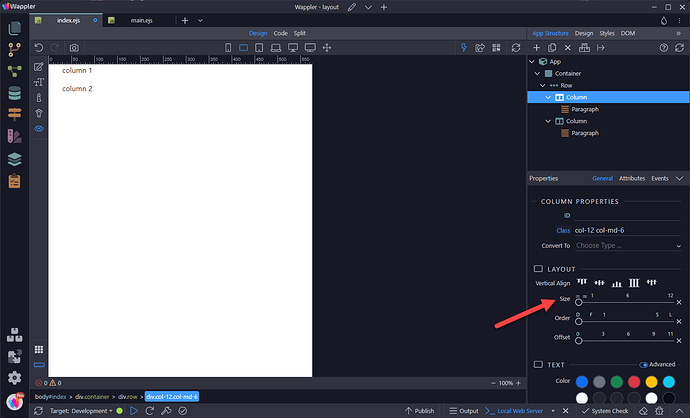Select the mobile phone viewport icon

point(228,48)
